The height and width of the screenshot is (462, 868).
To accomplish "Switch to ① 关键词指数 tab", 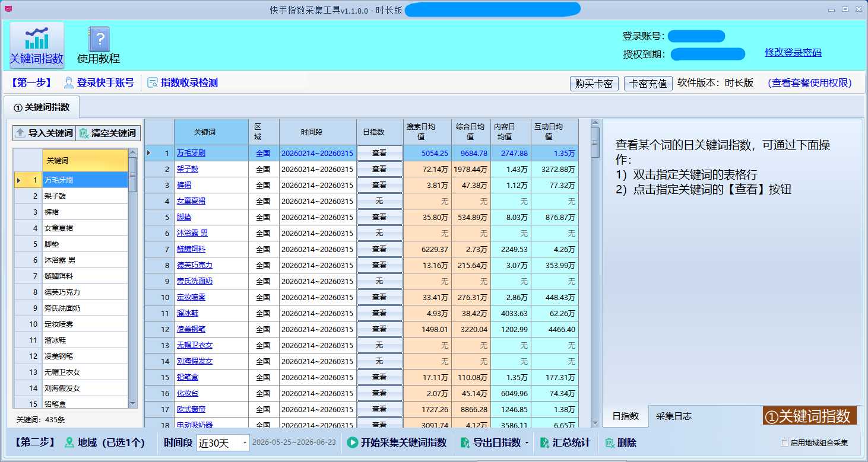I will pos(42,107).
